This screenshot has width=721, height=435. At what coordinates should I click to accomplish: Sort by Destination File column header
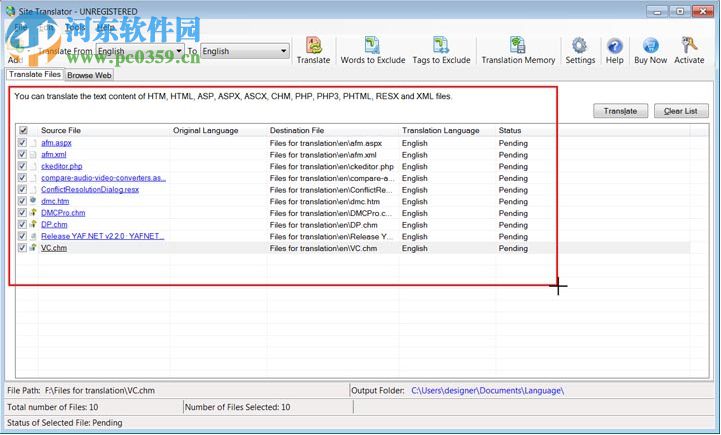click(297, 130)
